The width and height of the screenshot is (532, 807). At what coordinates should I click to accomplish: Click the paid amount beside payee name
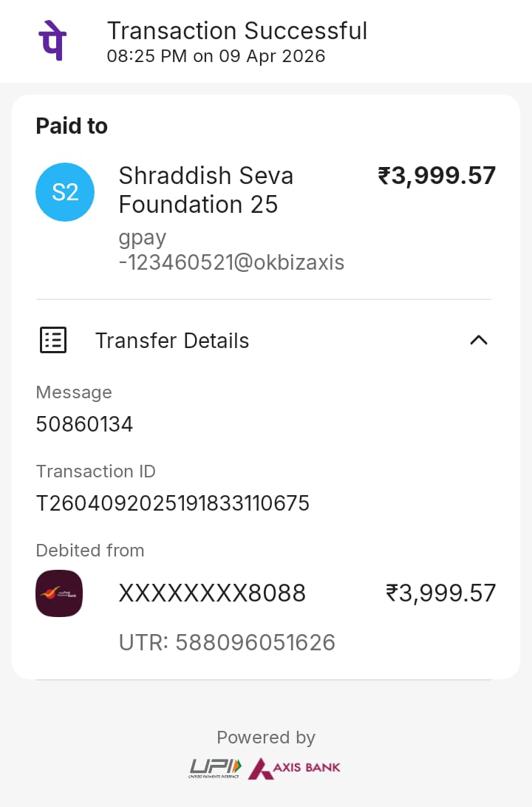pos(437,176)
